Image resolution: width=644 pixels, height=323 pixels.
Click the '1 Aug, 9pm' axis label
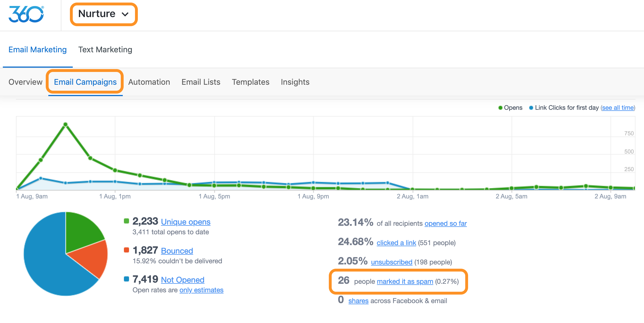tap(313, 196)
